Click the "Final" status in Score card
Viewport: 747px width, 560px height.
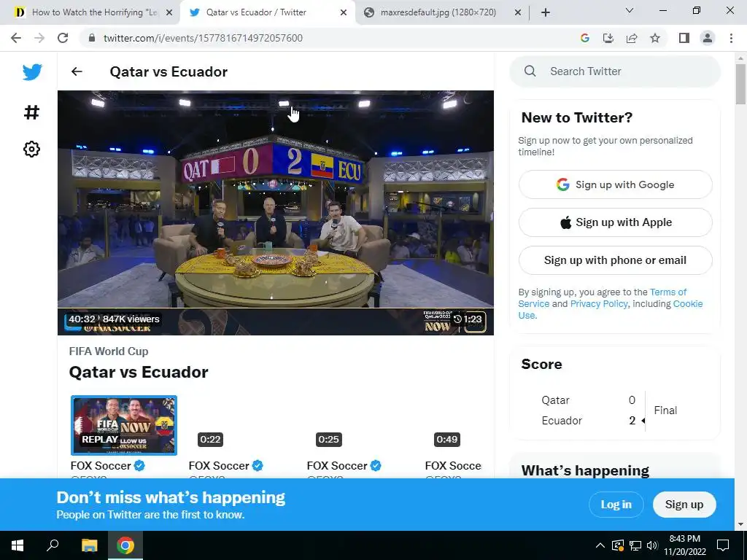coord(665,410)
